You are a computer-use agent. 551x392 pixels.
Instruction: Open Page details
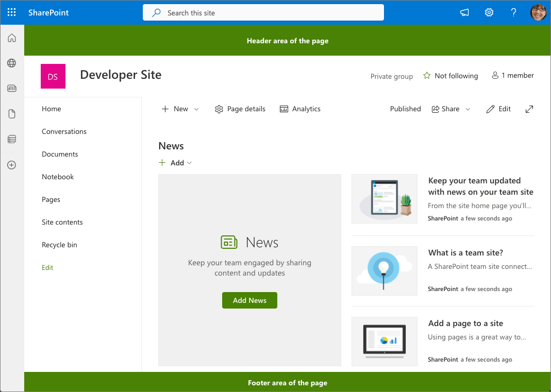click(x=240, y=109)
